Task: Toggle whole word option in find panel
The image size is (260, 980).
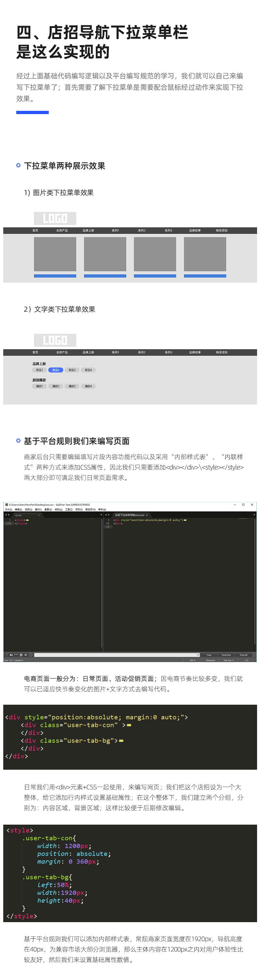Action: tap(16, 655)
